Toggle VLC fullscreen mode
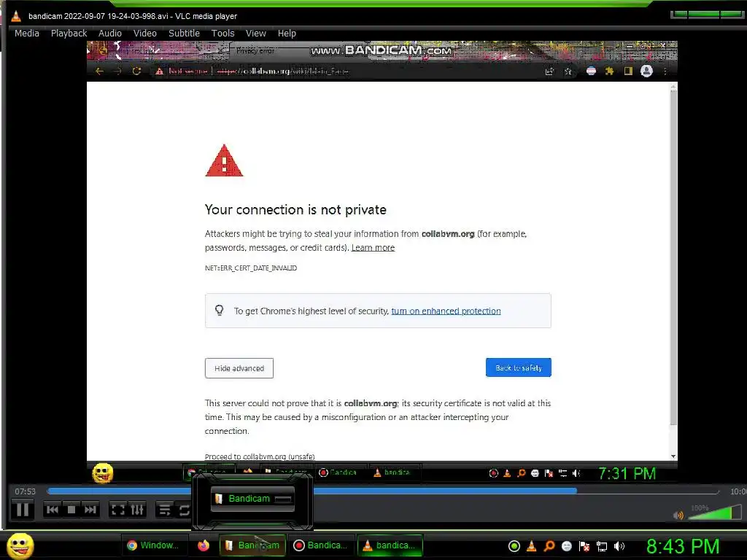Screen dimensions: 747x560 (117, 510)
